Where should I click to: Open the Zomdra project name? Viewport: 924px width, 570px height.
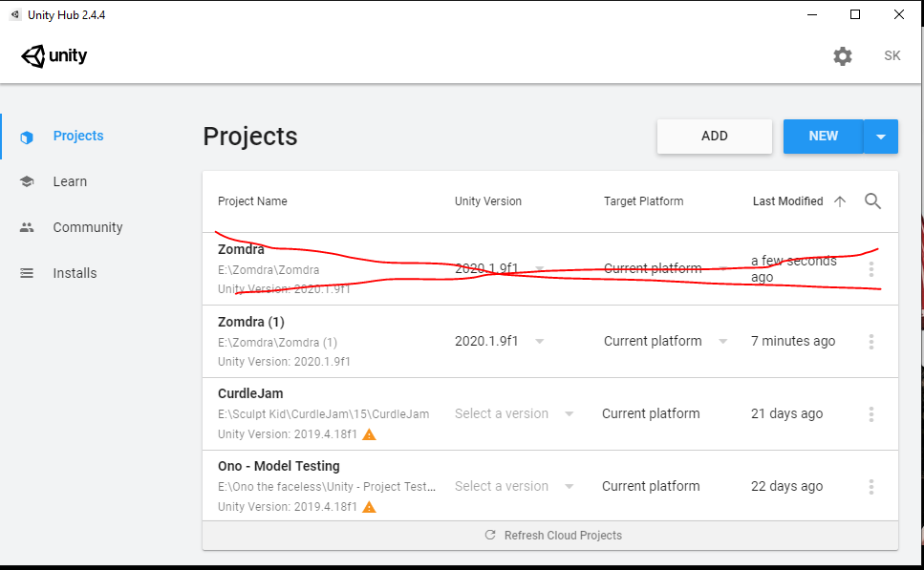tap(241, 249)
